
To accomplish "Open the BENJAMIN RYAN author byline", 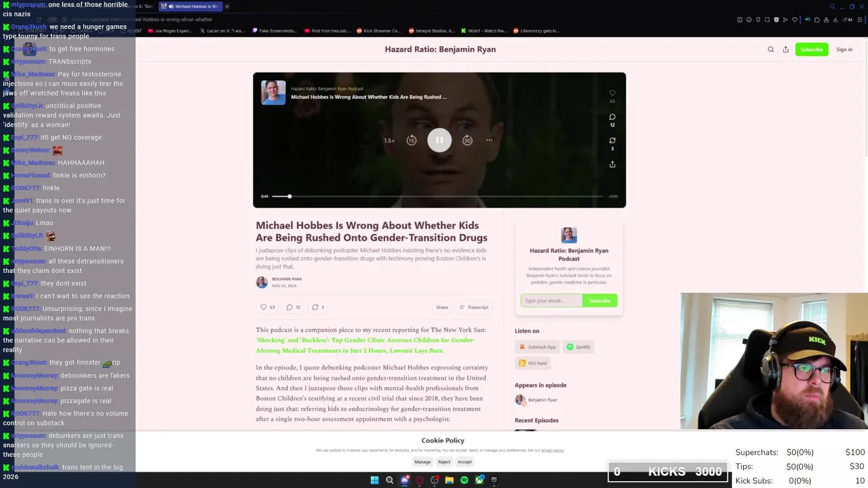I will coord(287,279).
